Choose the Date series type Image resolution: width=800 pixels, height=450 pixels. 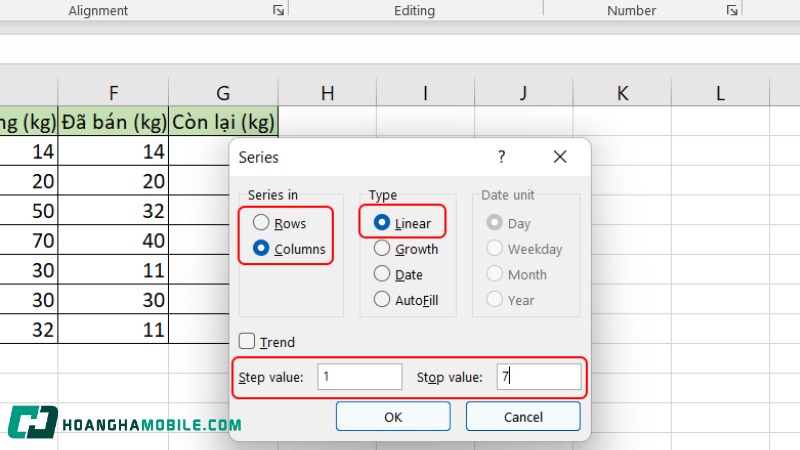point(382,274)
